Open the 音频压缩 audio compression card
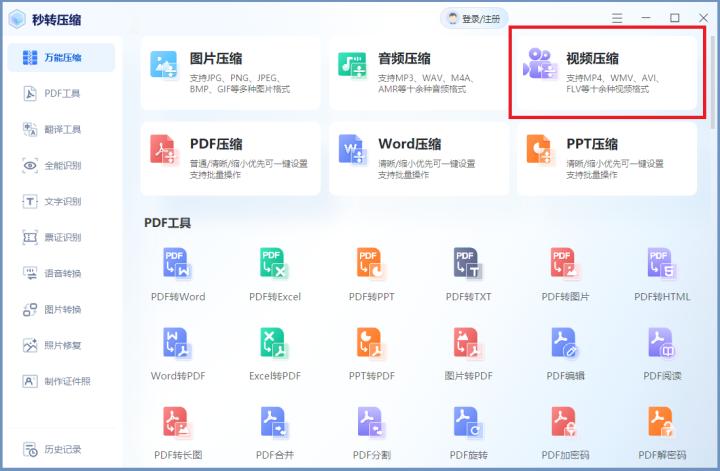This screenshot has width=720, height=471. pos(419,73)
